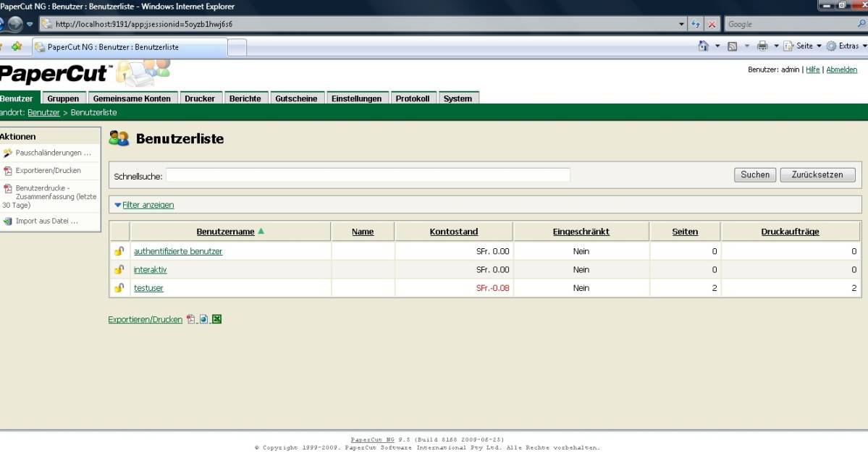The height and width of the screenshot is (456, 868).
Task: Click the Excel export icon below the table
Action: (216, 319)
